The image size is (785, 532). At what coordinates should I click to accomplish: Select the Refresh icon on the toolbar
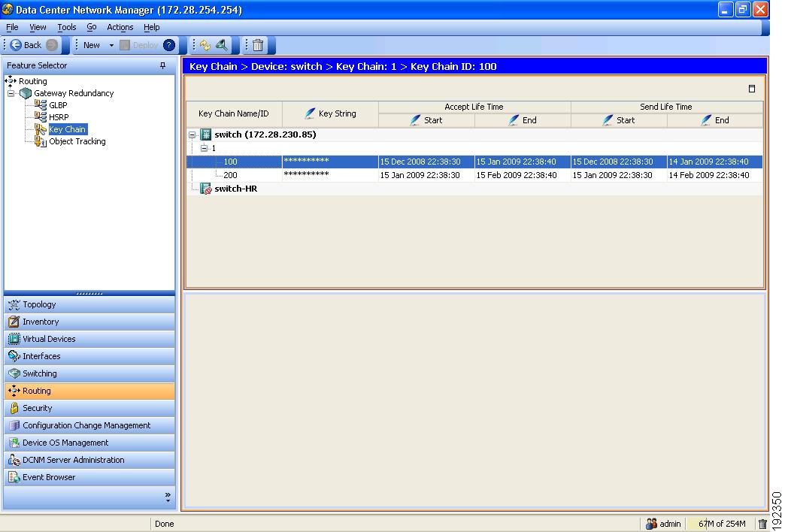[x=205, y=45]
